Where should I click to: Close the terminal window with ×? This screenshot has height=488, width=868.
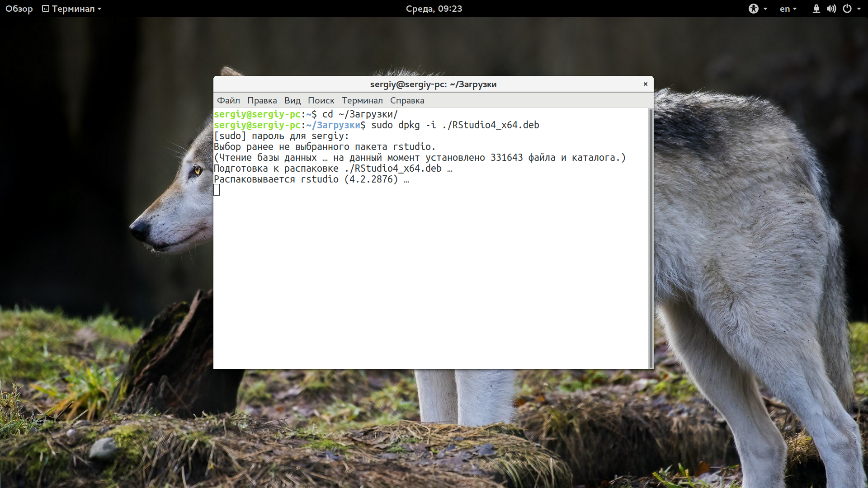(646, 84)
